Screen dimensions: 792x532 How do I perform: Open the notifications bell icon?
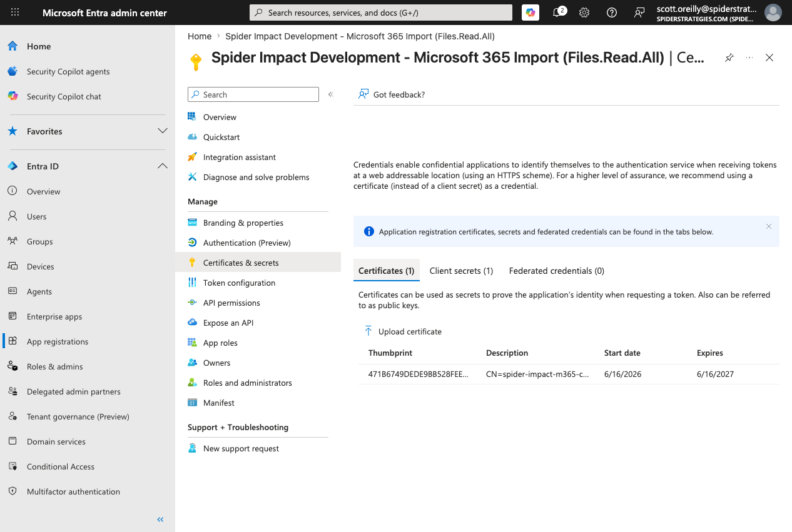point(558,13)
